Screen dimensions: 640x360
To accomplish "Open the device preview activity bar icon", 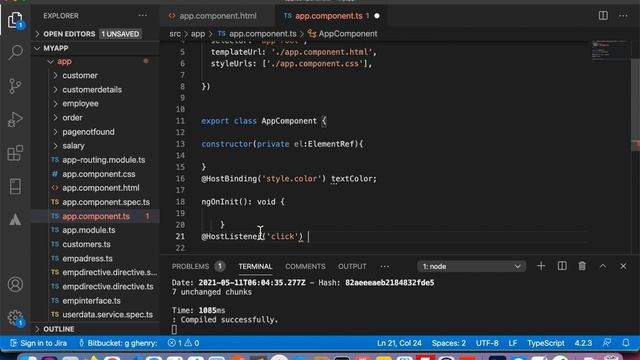I will pos(15,186).
